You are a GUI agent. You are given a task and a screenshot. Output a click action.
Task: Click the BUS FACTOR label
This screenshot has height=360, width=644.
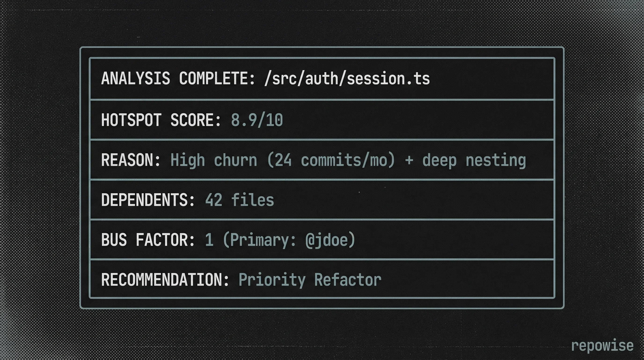pos(148,240)
